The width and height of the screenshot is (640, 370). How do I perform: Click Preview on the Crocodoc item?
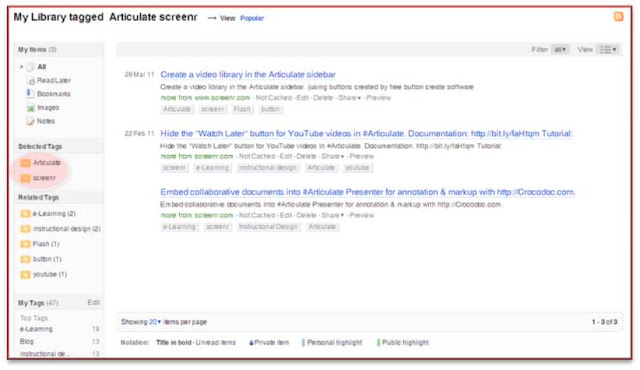pyautogui.click(x=362, y=215)
